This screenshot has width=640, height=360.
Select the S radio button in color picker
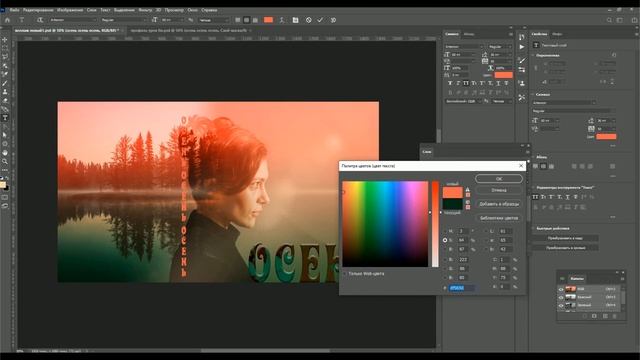click(x=445, y=240)
